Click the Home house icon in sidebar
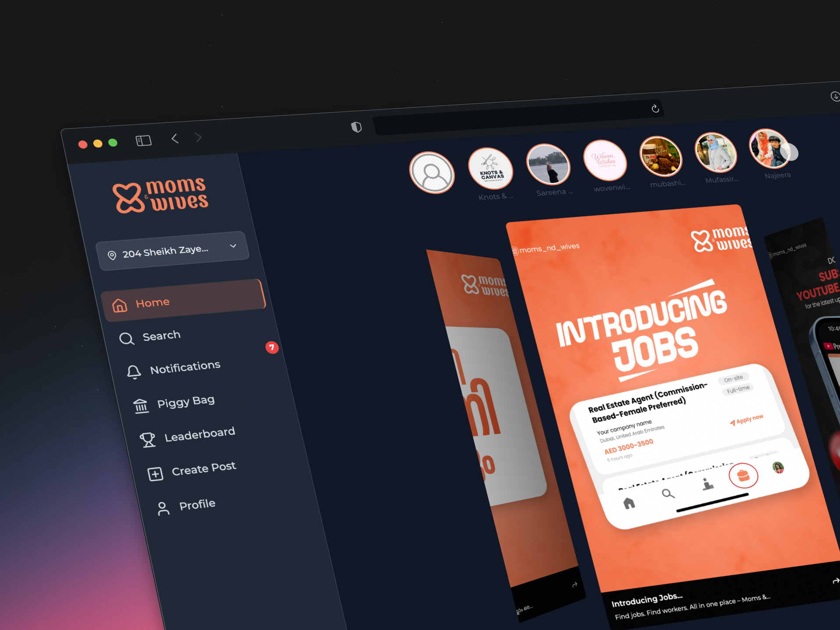840x630 pixels. (119, 305)
